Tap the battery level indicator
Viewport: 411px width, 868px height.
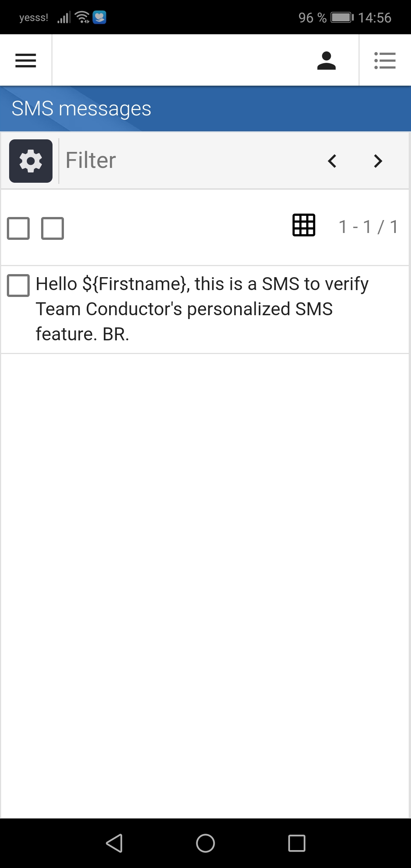(x=341, y=17)
